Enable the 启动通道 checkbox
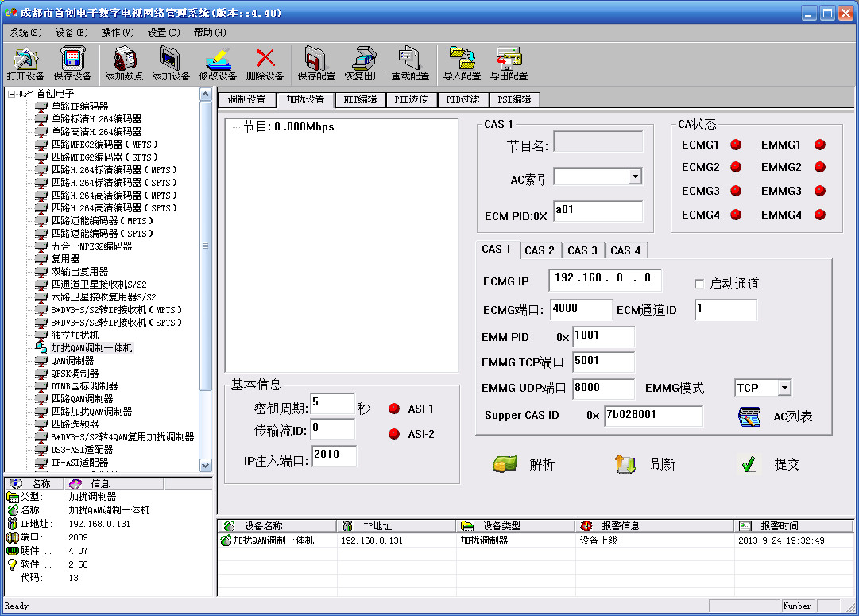This screenshot has height=616, width=859. pos(699,284)
